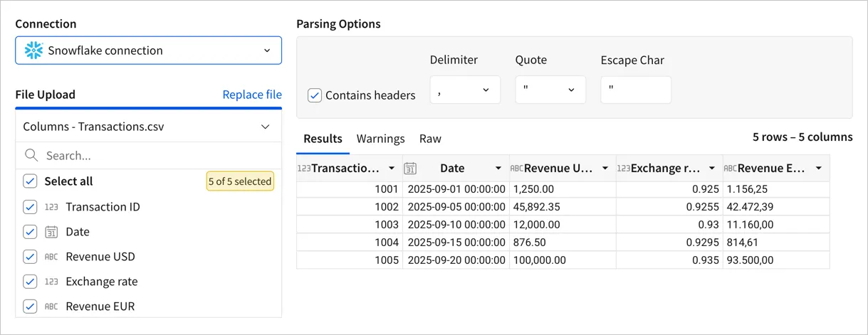Open the Snowflake connection dropdown
The width and height of the screenshot is (868, 335).
coord(148,50)
